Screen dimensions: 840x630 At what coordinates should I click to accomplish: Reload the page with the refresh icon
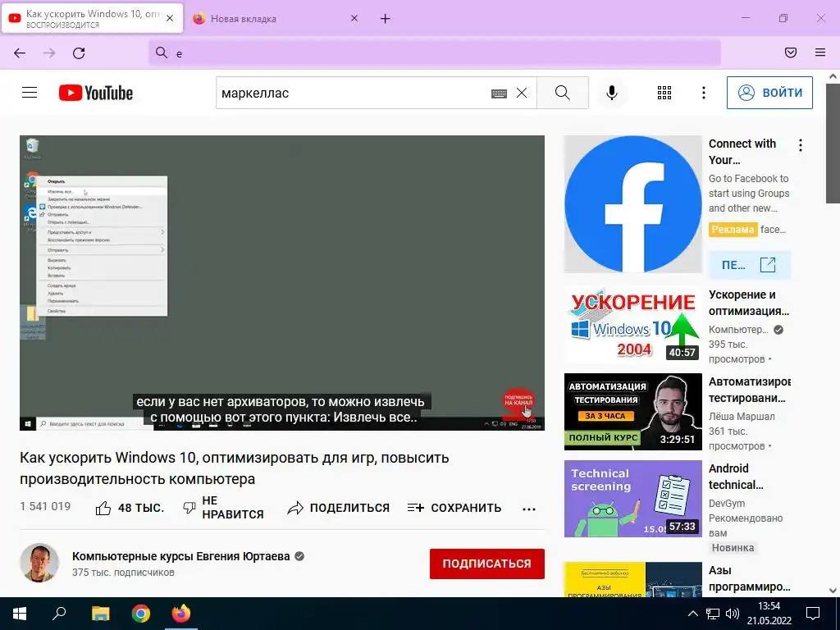(79, 53)
